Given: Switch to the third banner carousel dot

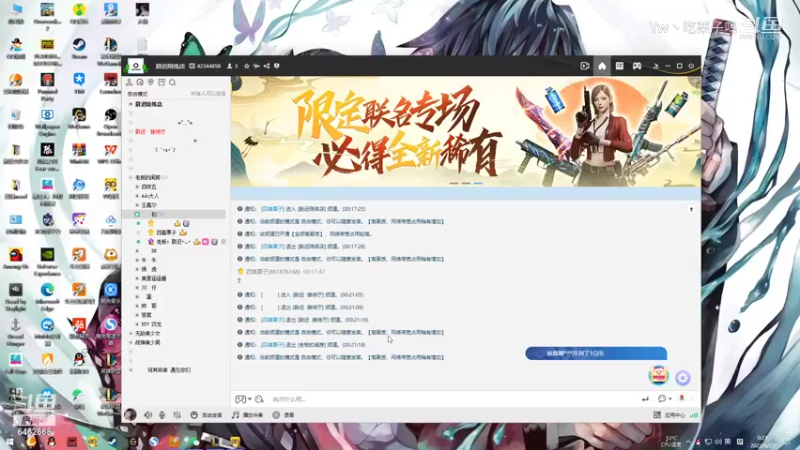Looking at the screenshot, I should pyautogui.click(x=478, y=183).
